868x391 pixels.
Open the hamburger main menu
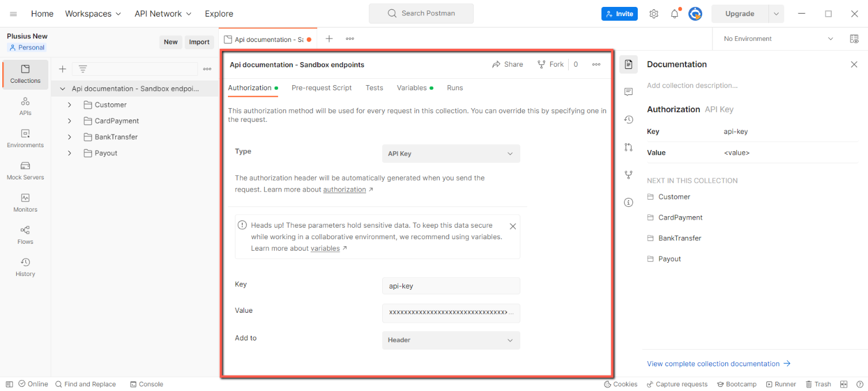13,14
